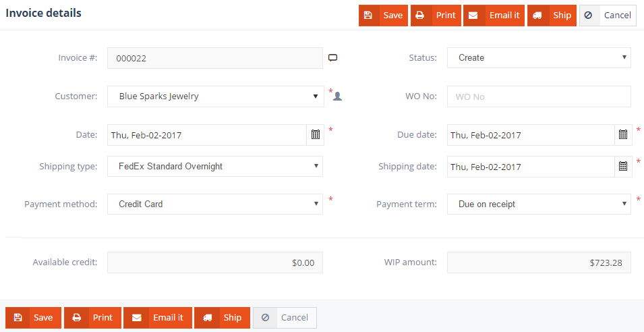Click the top Ship truck icon
The width and height of the screenshot is (644, 332).
click(x=537, y=16)
